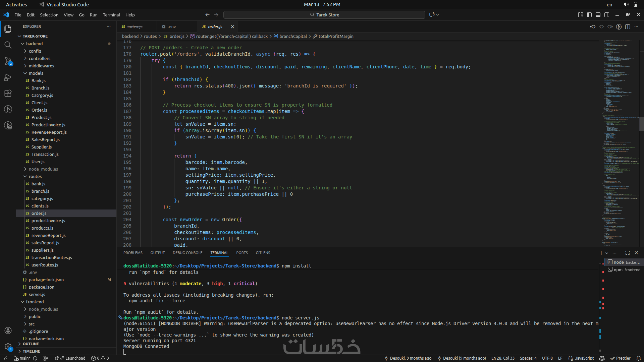Open notifications bell in status bar
The width and height of the screenshot is (644, 362).
[639, 358]
